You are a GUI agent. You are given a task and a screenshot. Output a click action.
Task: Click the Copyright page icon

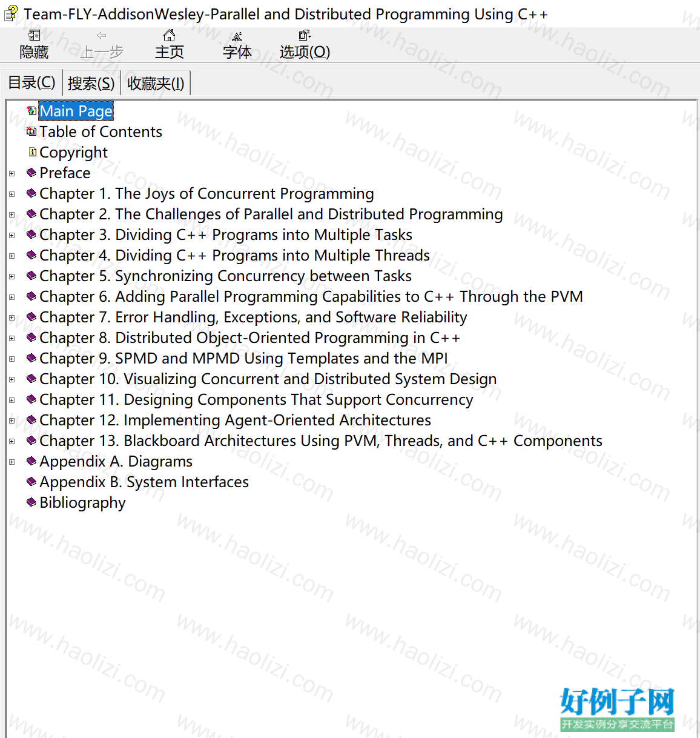(33, 152)
